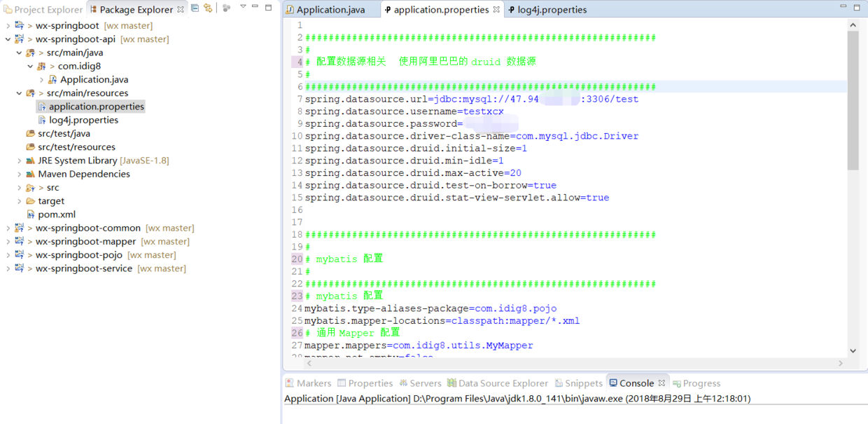Select application.properties in the tree

click(90, 107)
